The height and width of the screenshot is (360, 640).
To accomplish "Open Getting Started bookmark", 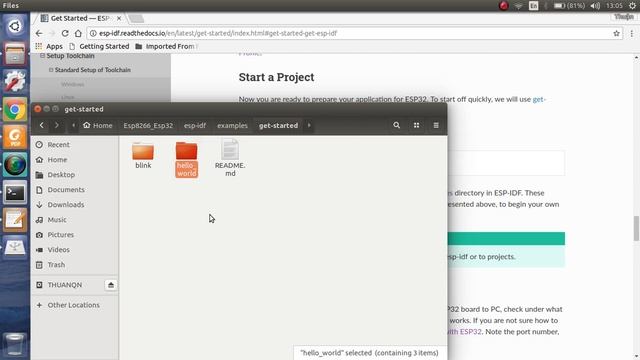I will click(x=99, y=47).
